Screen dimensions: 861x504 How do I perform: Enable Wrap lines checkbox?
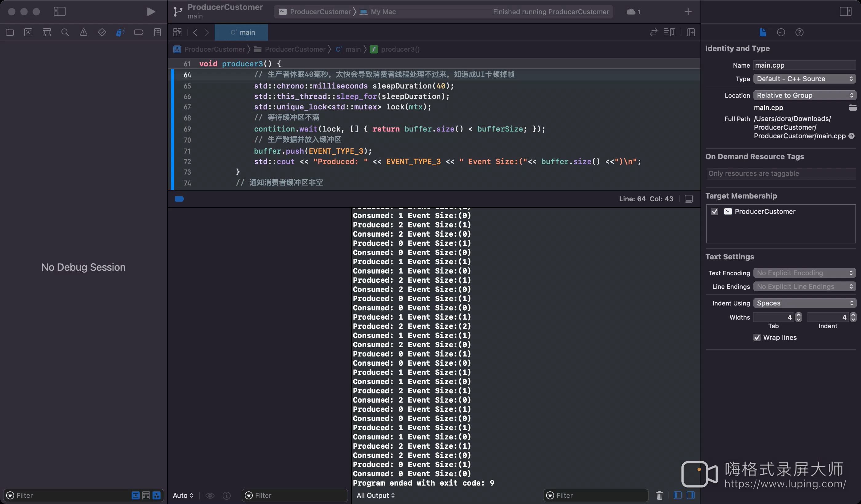(757, 337)
